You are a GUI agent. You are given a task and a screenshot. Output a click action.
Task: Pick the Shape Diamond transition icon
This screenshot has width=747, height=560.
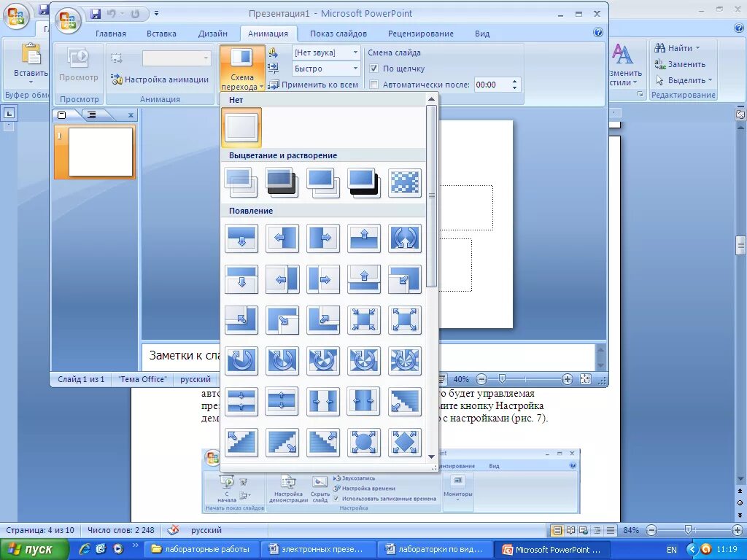[405, 443]
